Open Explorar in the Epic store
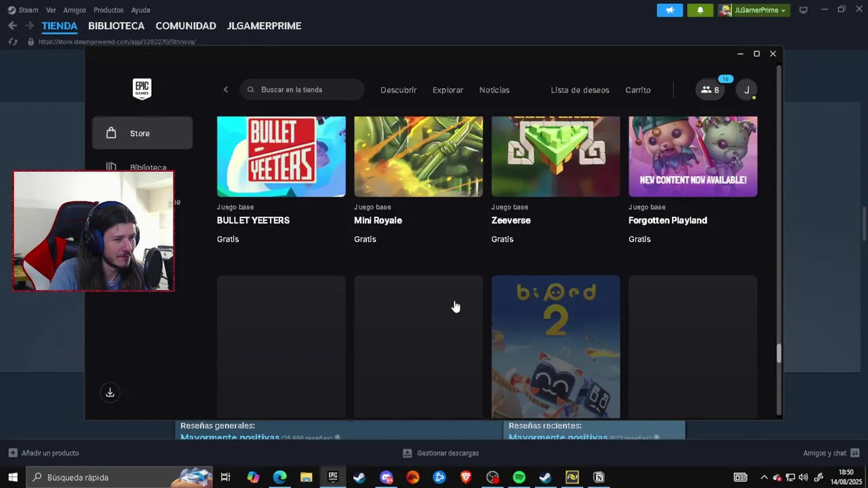Image resolution: width=868 pixels, height=488 pixels. tap(448, 89)
